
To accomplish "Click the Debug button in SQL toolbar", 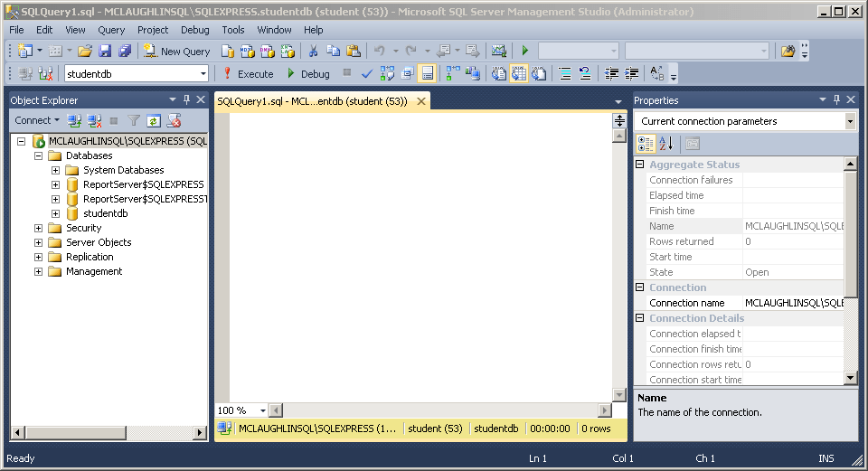I will 308,73.
